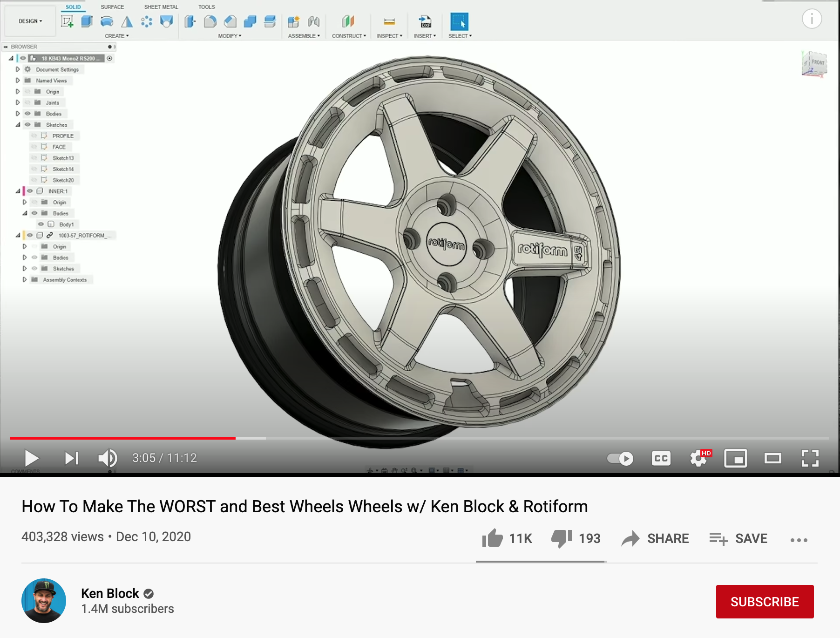Activate the root component radio button
The height and width of the screenshot is (638, 840).
pos(109,58)
